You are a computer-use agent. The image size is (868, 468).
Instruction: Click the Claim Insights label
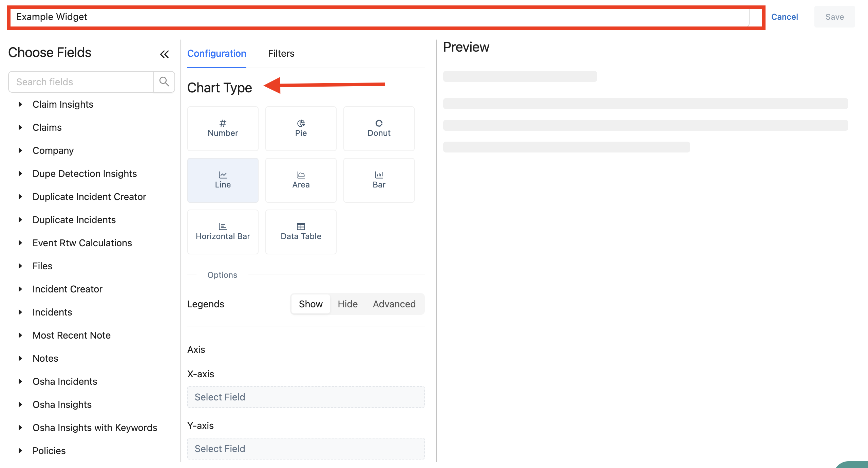click(63, 104)
